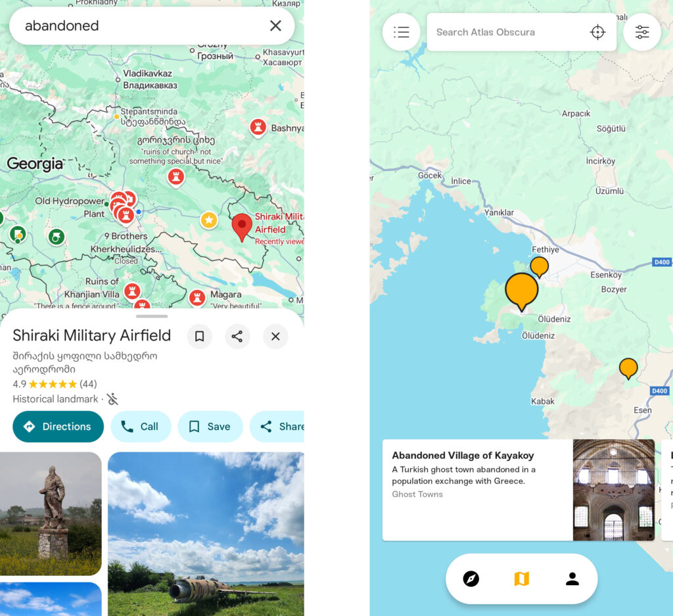Viewport: 673px width, 616px height.
Task: Tap the "Shiraki Military Airfield" title
Action: point(92,335)
